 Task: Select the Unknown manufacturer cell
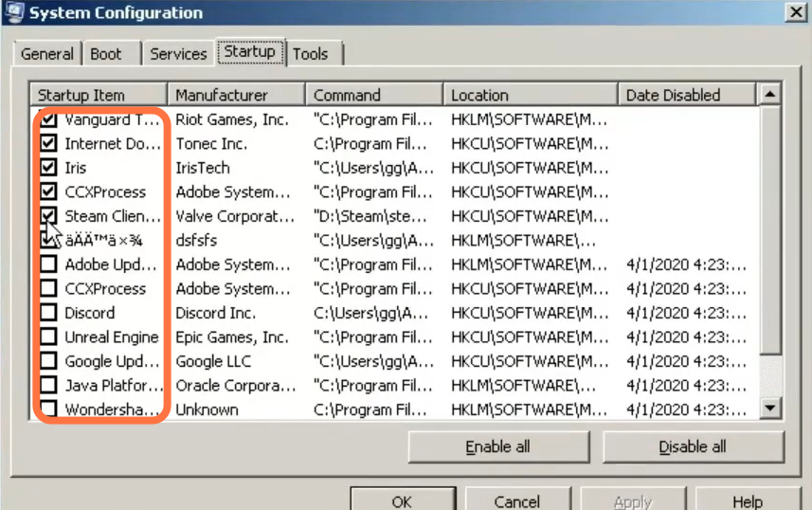[x=208, y=410]
